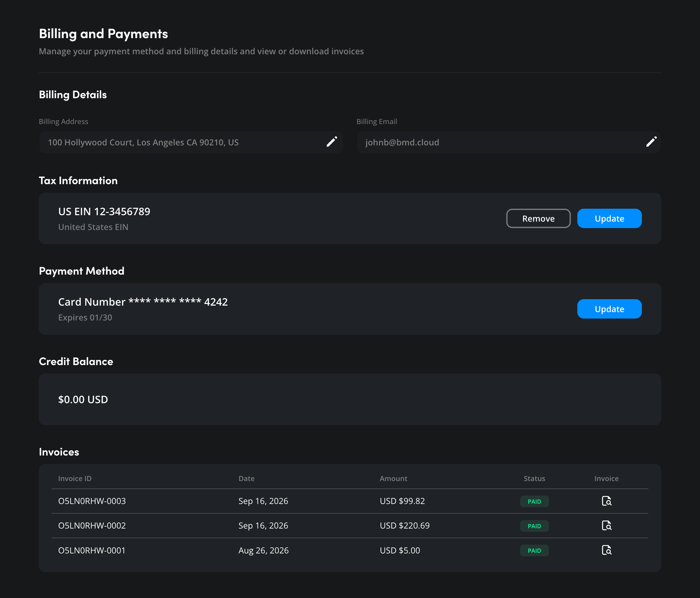700x598 pixels.
Task: Click the Card Number ending 4242 text
Action: click(x=143, y=301)
